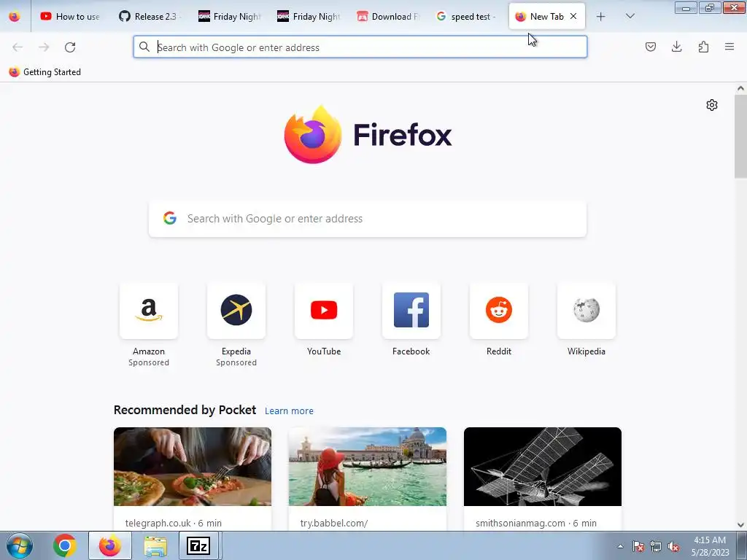Image resolution: width=747 pixels, height=560 pixels.
Task: Click the forward navigation arrow
Action: (x=44, y=47)
